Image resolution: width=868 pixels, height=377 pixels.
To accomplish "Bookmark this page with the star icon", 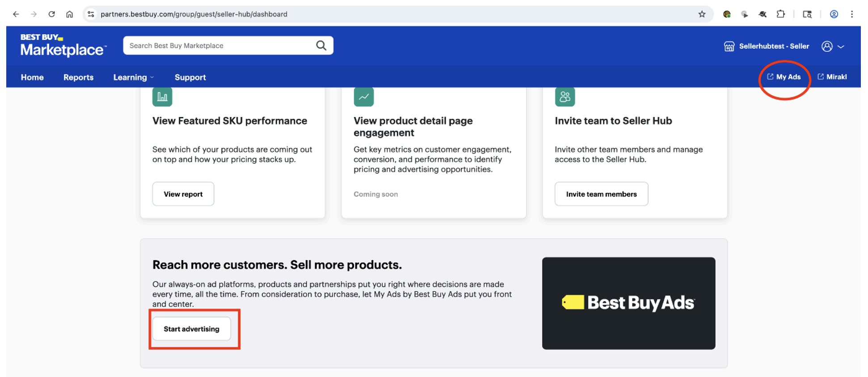I will pos(702,14).
